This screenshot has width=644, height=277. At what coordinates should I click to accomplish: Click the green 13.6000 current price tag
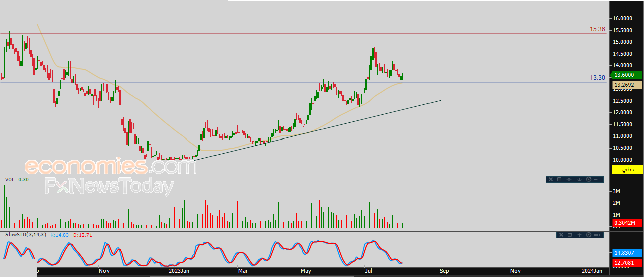point(627,75)
